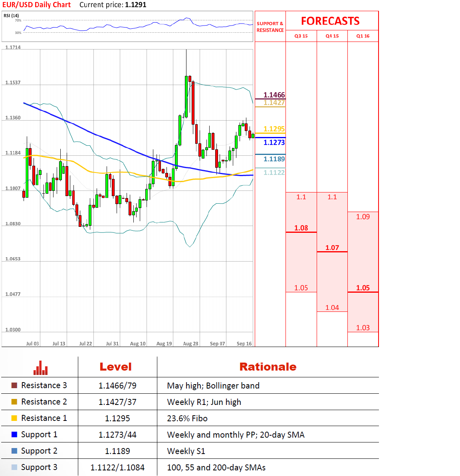Click the Support 3 row label
Image resolution: width=460 pixels, height=476 pixels.
click(39, 468)
